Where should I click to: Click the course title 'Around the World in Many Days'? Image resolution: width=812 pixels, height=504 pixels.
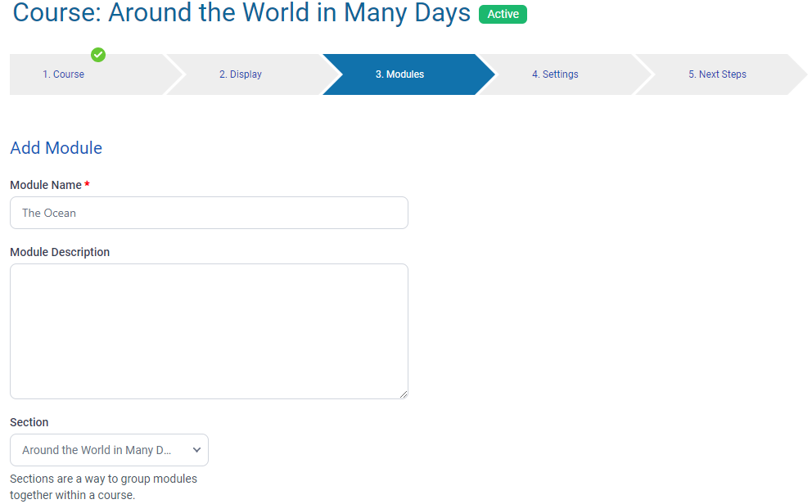(289, 12)
